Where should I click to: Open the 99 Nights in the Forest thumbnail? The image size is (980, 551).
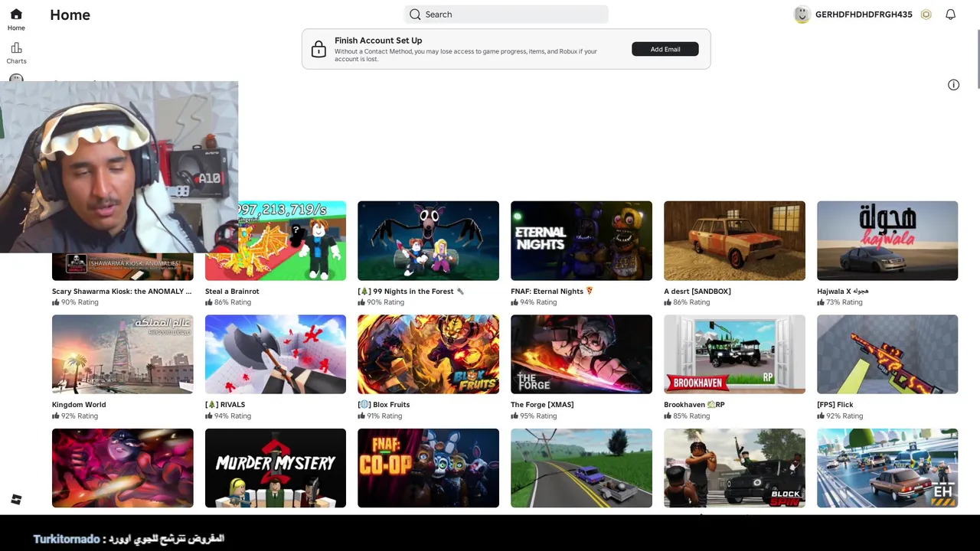pos(428,241)
